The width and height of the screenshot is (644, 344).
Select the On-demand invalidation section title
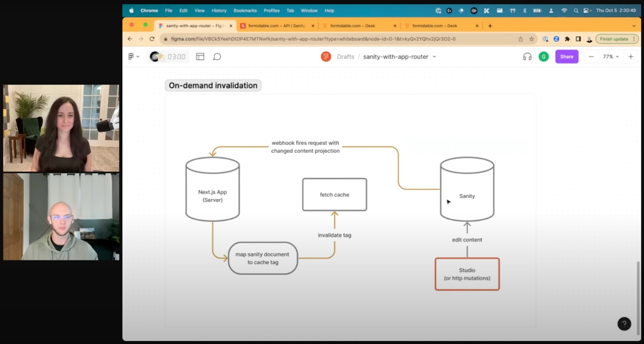pyautogui.click(x=213, y=85)
